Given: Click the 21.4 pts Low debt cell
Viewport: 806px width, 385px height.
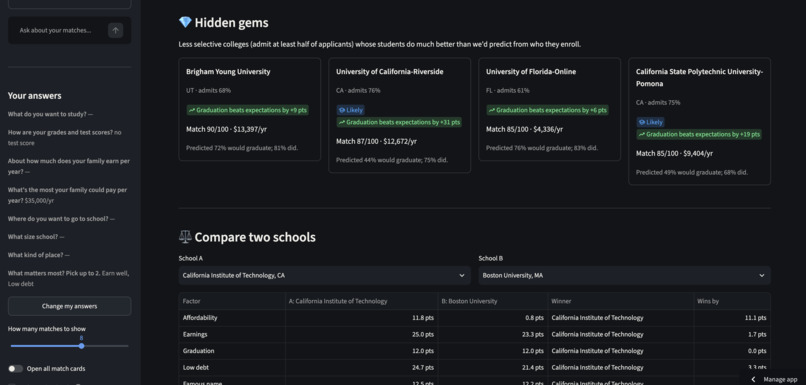Looking at the screenshot, I should coord(492,368).
